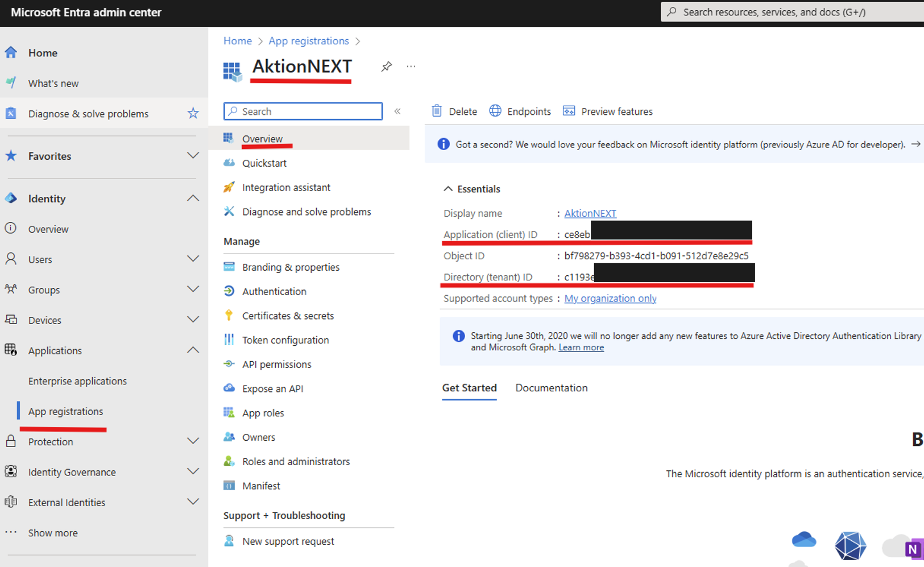Expand the Favorites section chevron
The height and width of the screenshot is (567, 924).
click(193, 155)
